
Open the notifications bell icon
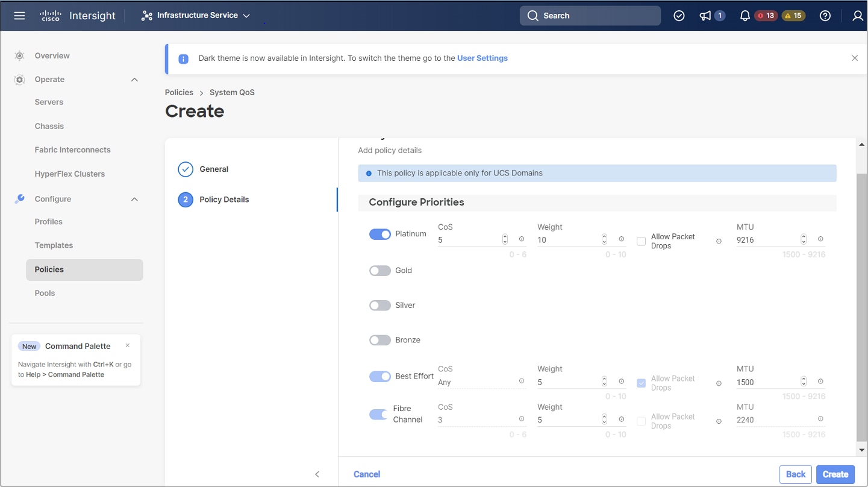pyautogui.click(x=745, y=16)
